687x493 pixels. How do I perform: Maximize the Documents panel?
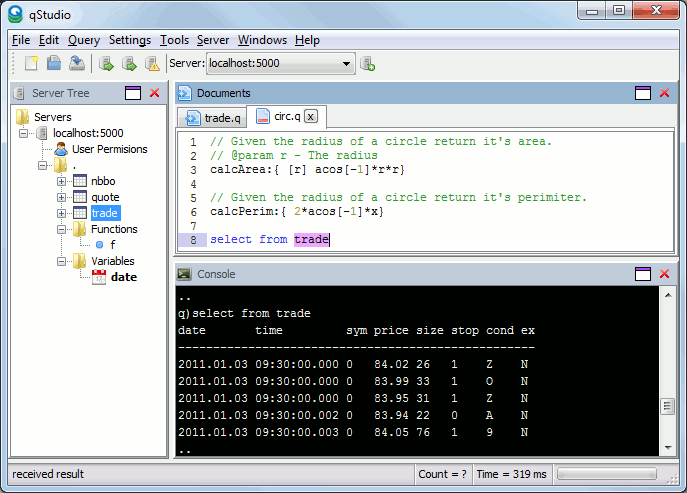pyautogui.click(x=643, y=93)
